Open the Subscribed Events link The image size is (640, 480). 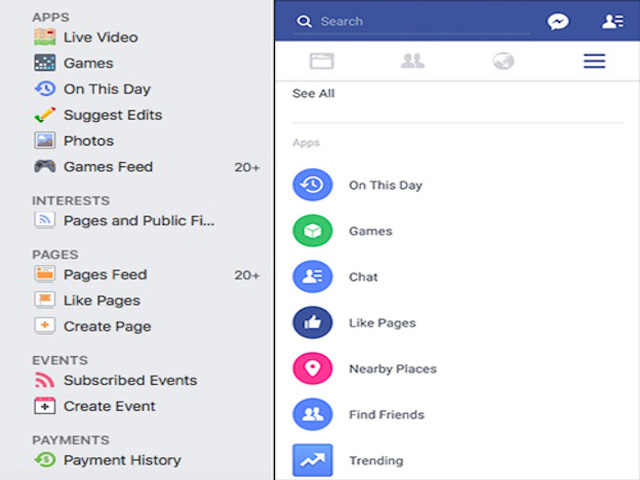coord(131,380)
